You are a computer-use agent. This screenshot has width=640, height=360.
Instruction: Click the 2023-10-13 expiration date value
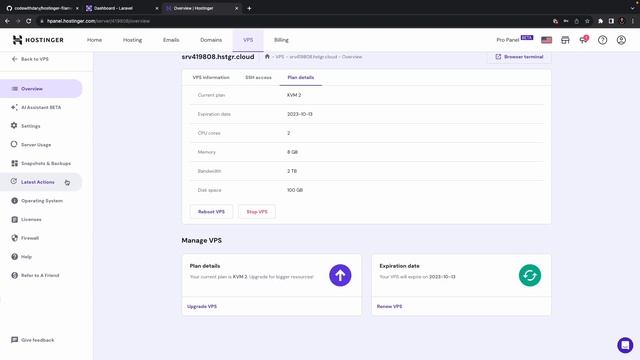click(x=300, y=114)
